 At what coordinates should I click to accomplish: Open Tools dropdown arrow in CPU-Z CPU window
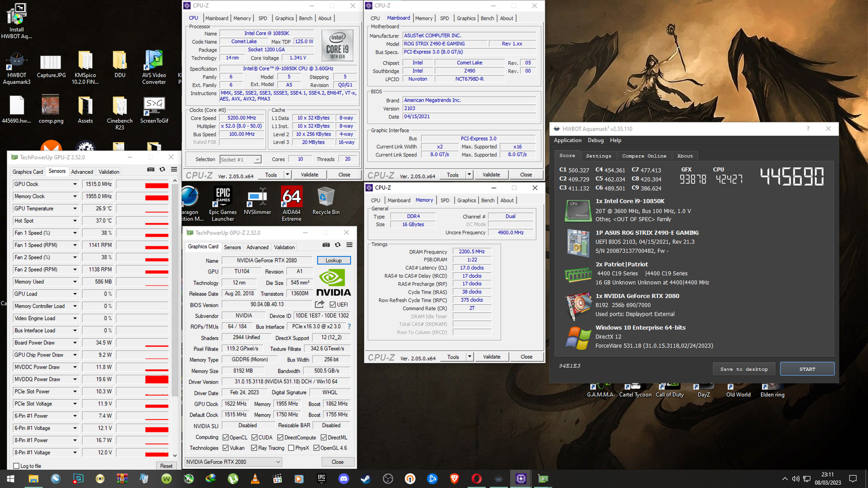point(287,174)
